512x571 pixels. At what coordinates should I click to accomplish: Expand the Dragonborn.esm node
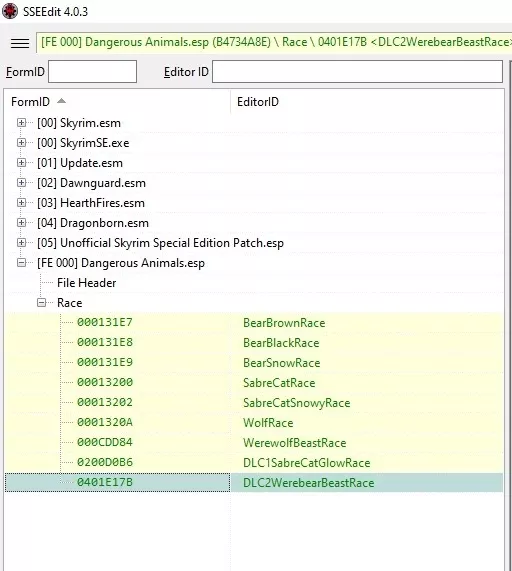(x=21, y=223)
